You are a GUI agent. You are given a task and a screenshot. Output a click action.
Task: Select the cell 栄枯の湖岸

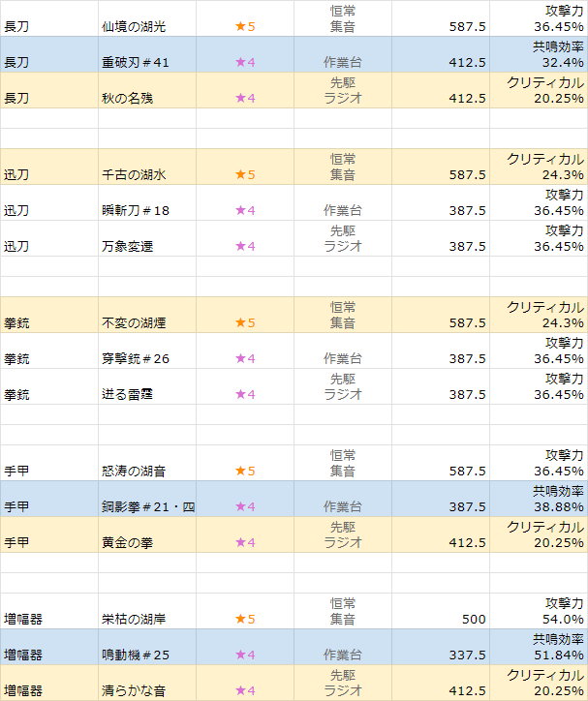[x=147, y=611]
